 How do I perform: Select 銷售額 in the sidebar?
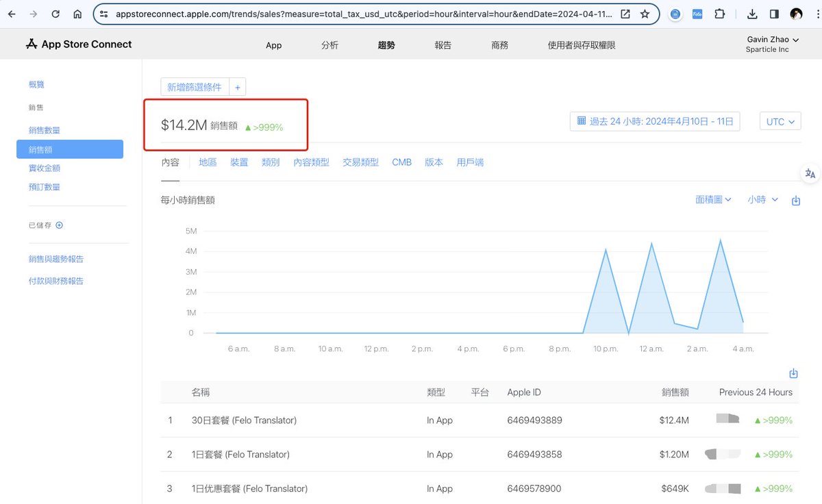[x=70, y=149]
